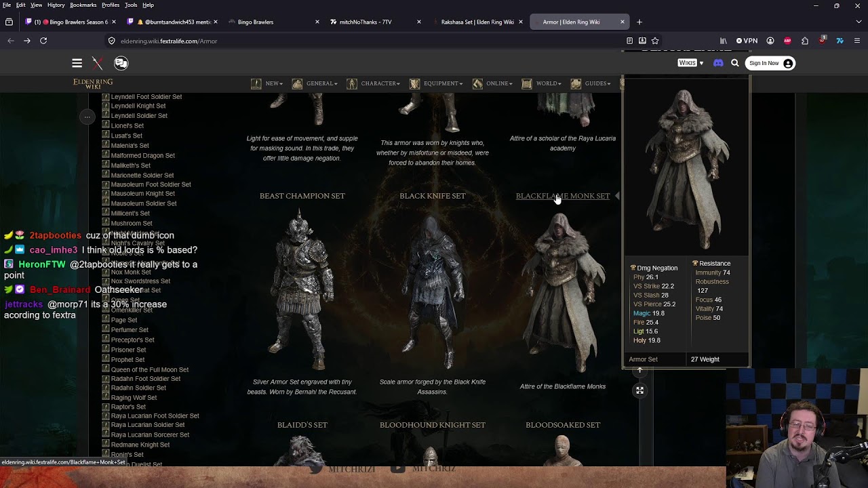
Task: Expand the New menu dropdown
Action: (x=267, y=83)
